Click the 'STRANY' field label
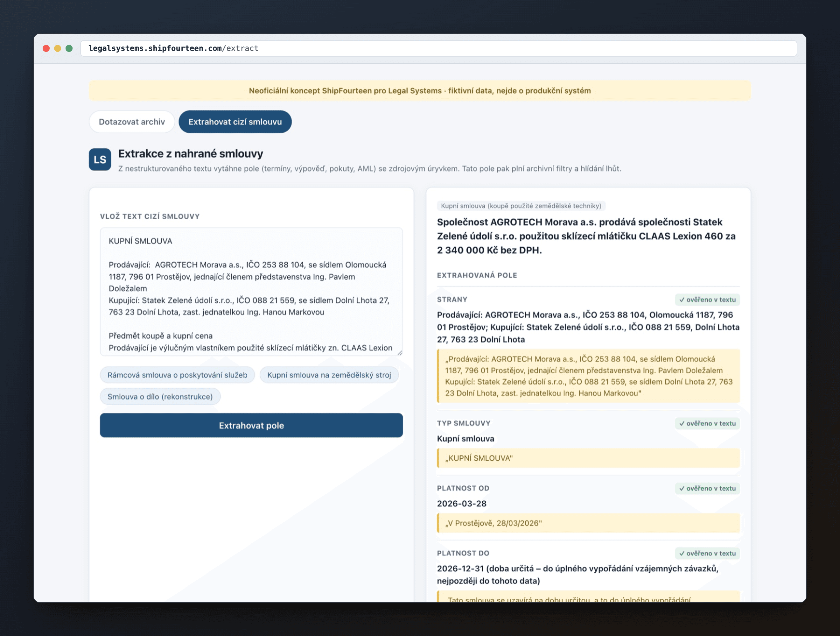Screen dimensions: 840x636 click(x=452, y=300)
